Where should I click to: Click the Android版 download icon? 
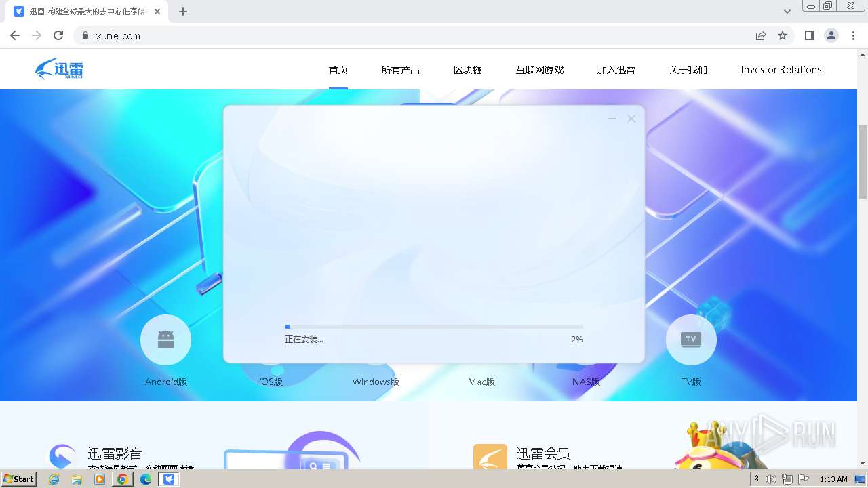point(165,340)
